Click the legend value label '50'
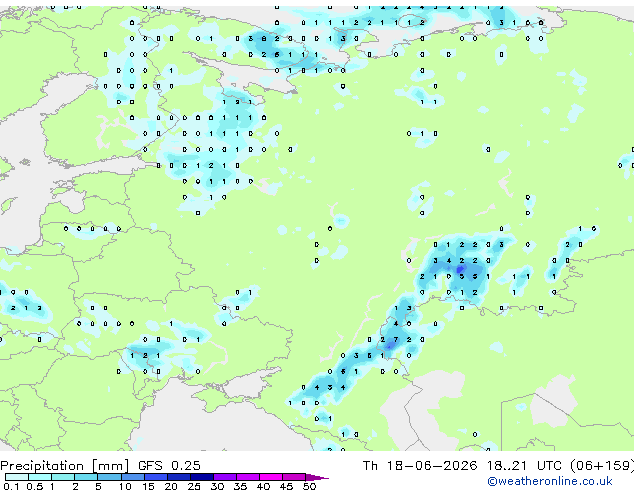Screen dimensions: 634x490 pyautogui.click(x=309, y=486)
